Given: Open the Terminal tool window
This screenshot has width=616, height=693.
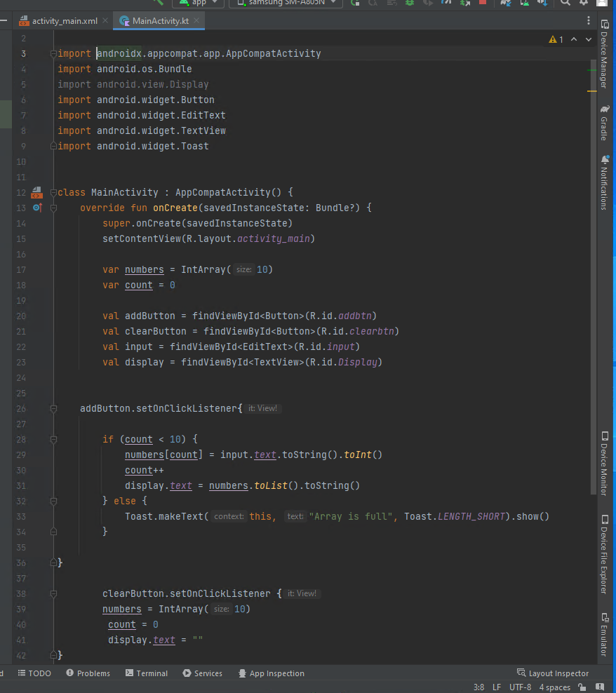Looking at the screenshot, I should point(147,673).
